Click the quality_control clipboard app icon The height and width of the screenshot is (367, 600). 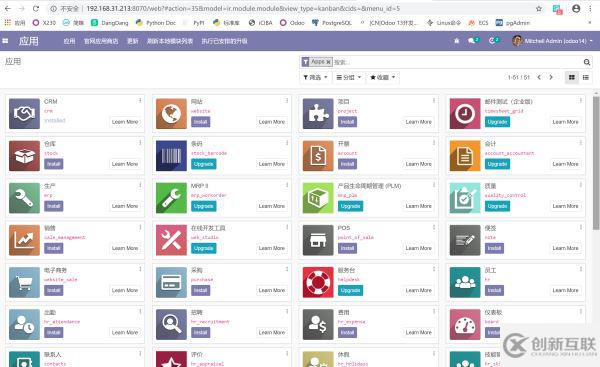[x=465, y=198]
